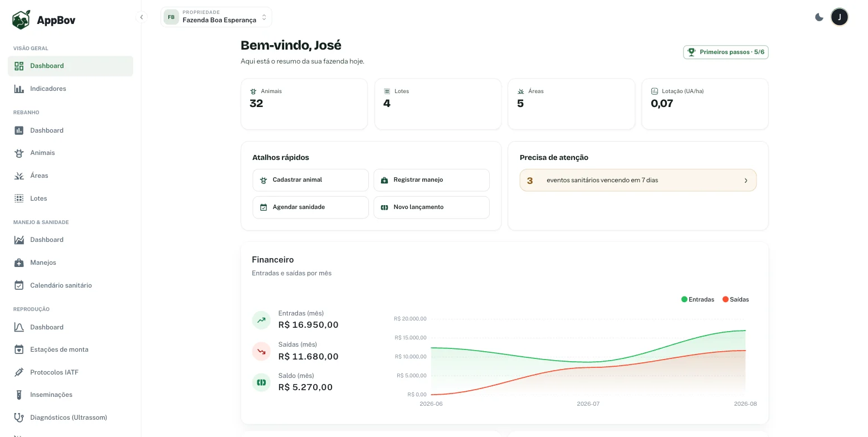Click the Cadastrar animal shortcut button
Image resolution: width=868 pixels, height=437 pixels.
point(311,180)
